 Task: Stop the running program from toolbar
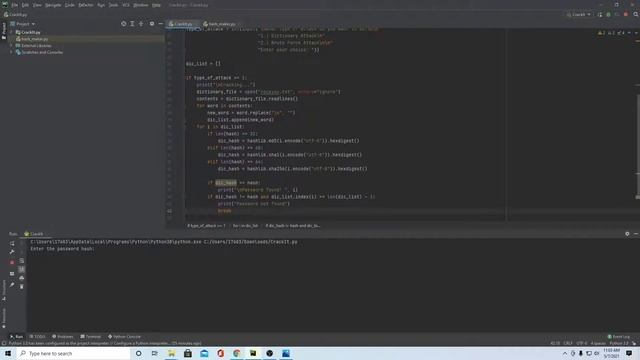pyautogui.click(x=626, y=14)
